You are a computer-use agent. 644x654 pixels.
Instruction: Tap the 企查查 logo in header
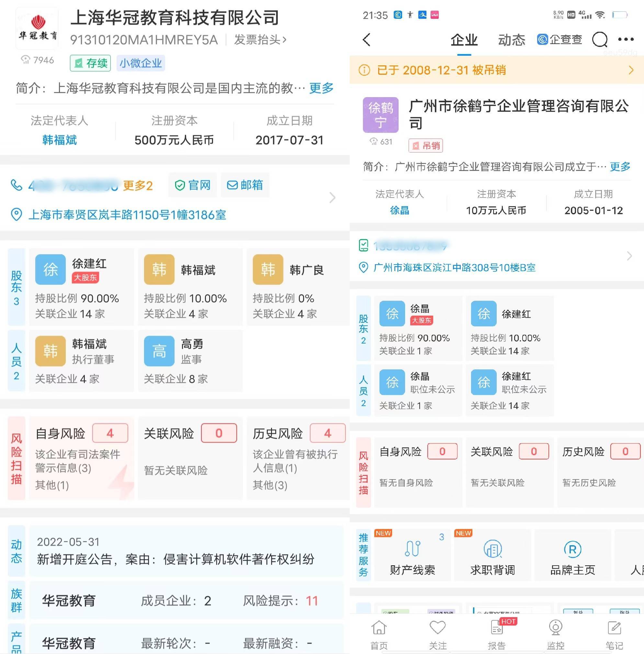click(x=559, y=39)
